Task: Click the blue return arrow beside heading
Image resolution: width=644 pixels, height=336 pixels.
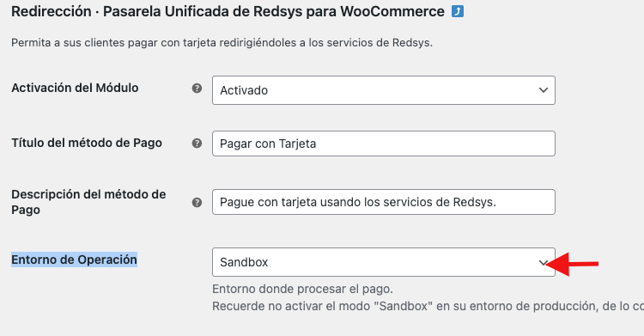Action: click(x=458, y=11)
